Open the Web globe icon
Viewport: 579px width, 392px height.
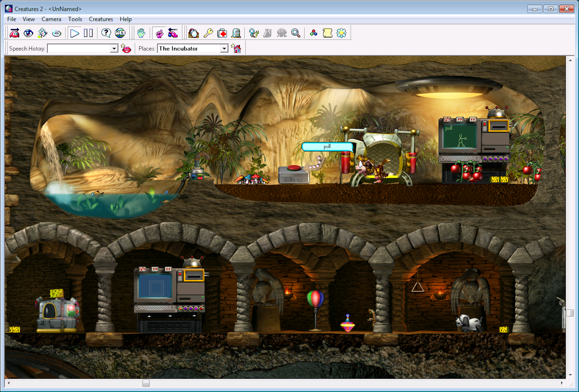120,33
